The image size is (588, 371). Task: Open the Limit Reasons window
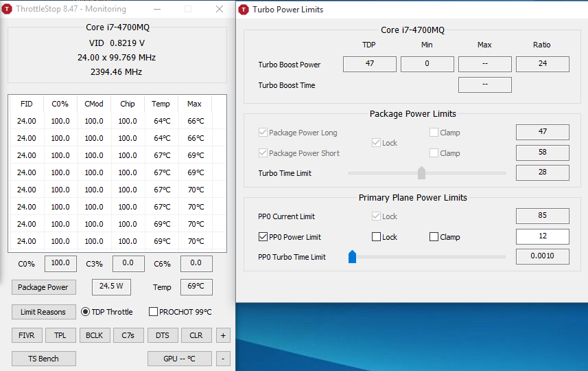click(43, 312)
